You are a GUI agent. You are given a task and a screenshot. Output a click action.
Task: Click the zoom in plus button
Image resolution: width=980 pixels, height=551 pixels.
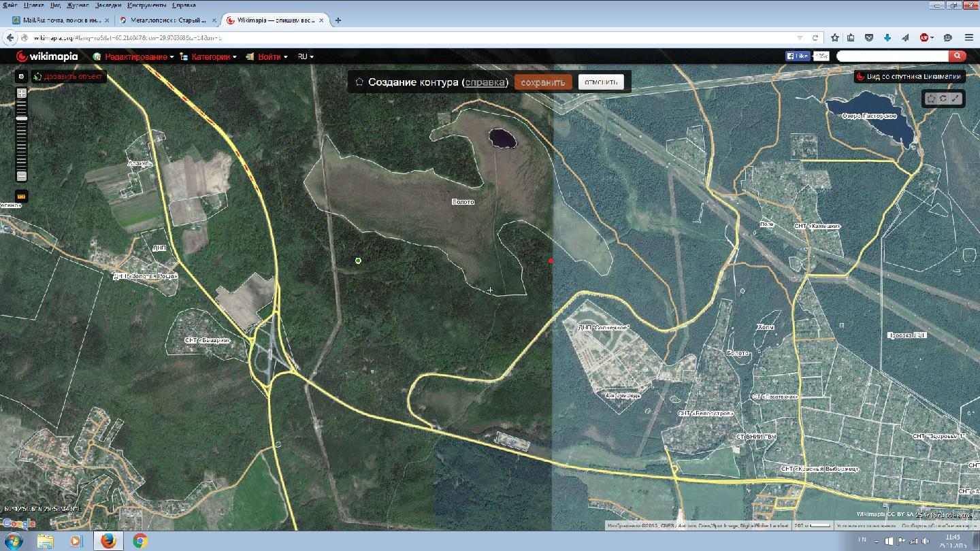click(22, 93)
